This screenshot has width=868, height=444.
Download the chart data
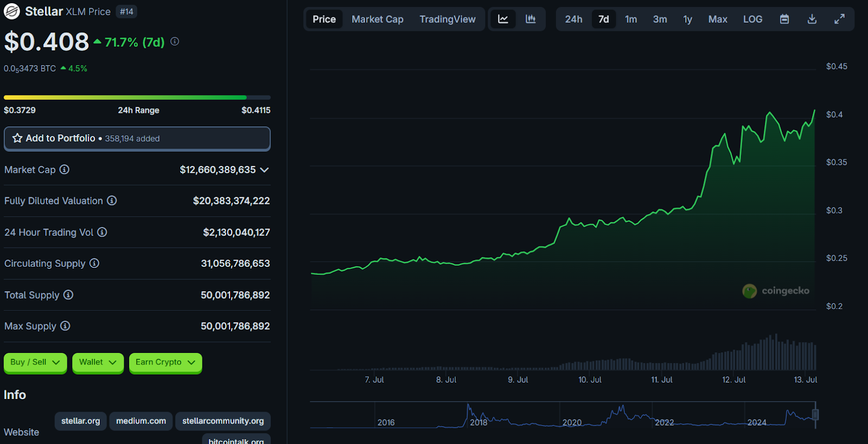tap(812, 19)
